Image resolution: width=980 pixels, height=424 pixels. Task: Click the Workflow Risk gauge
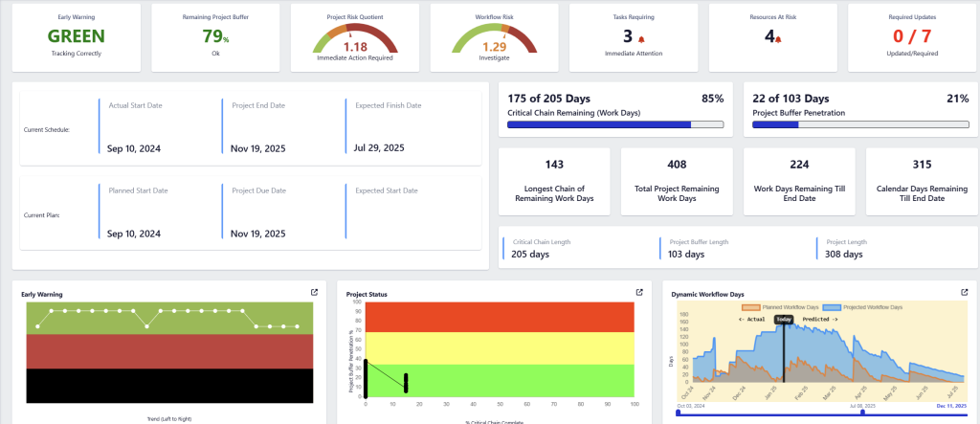click(494, 38)
